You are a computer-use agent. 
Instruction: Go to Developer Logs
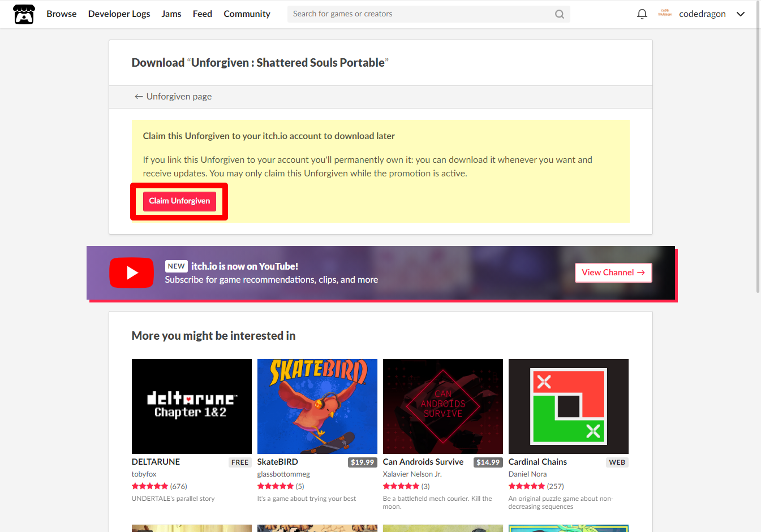pos(119,14)
